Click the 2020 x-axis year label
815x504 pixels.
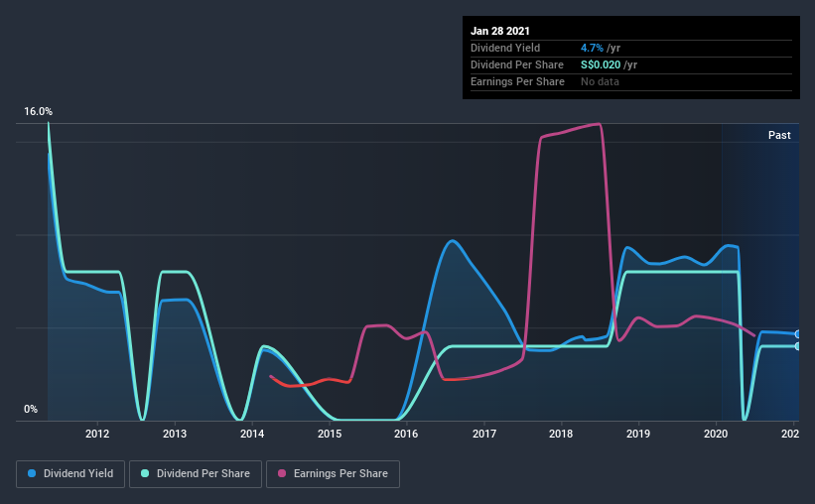click(716, 434)
